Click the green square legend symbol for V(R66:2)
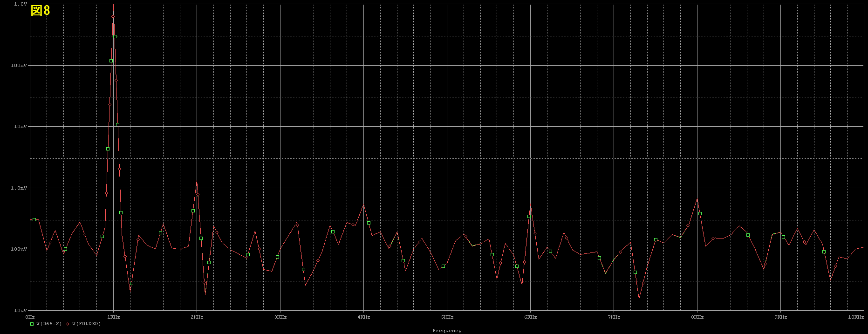Screen dimensions: 868x334 click(32, 324)
